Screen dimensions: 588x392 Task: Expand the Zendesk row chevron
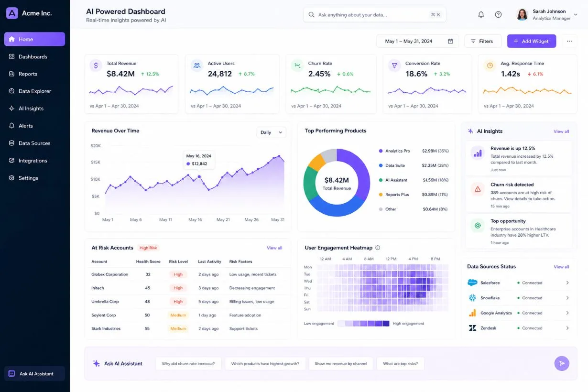pos(567,328)
